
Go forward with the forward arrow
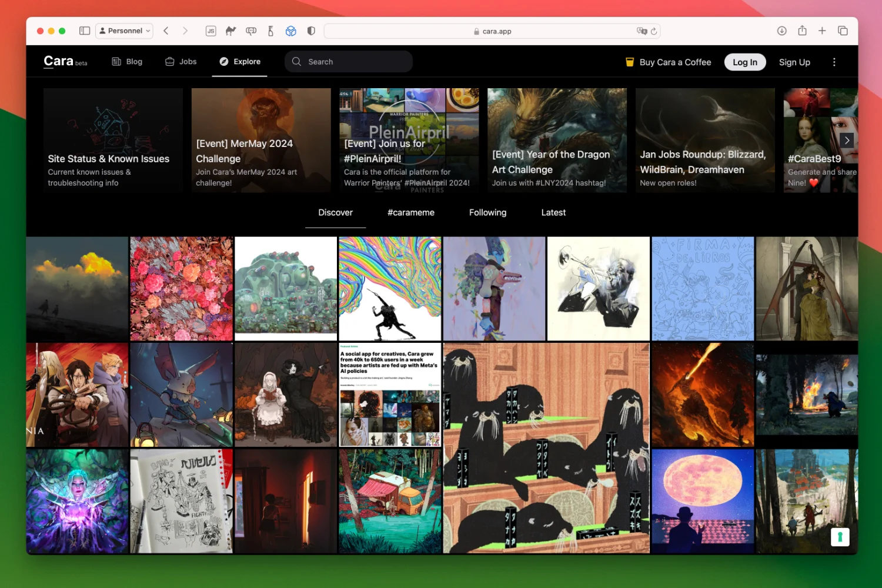pyautogui.click(x=185, y=31)
